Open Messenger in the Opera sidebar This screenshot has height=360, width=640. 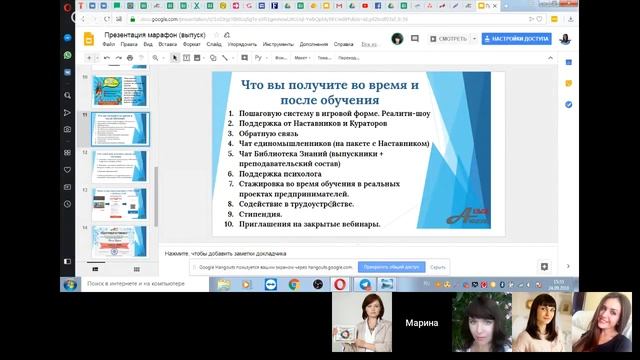click(67, 38)
